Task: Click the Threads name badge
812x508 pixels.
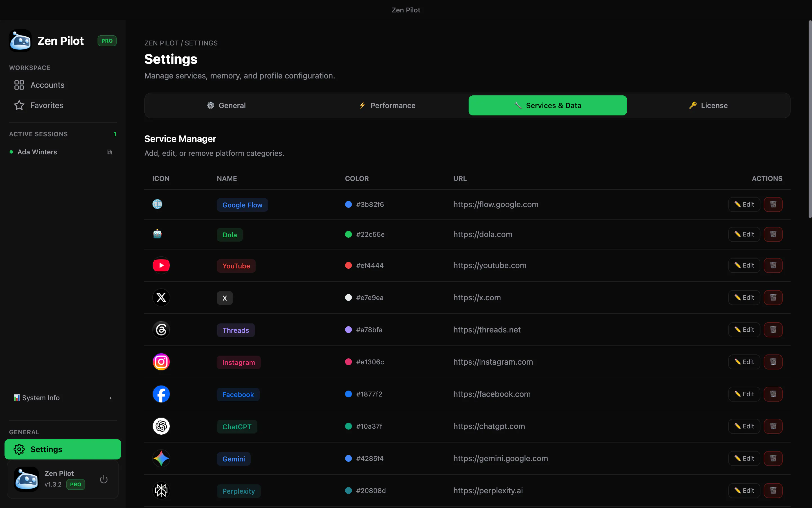Action: point(235,330)
